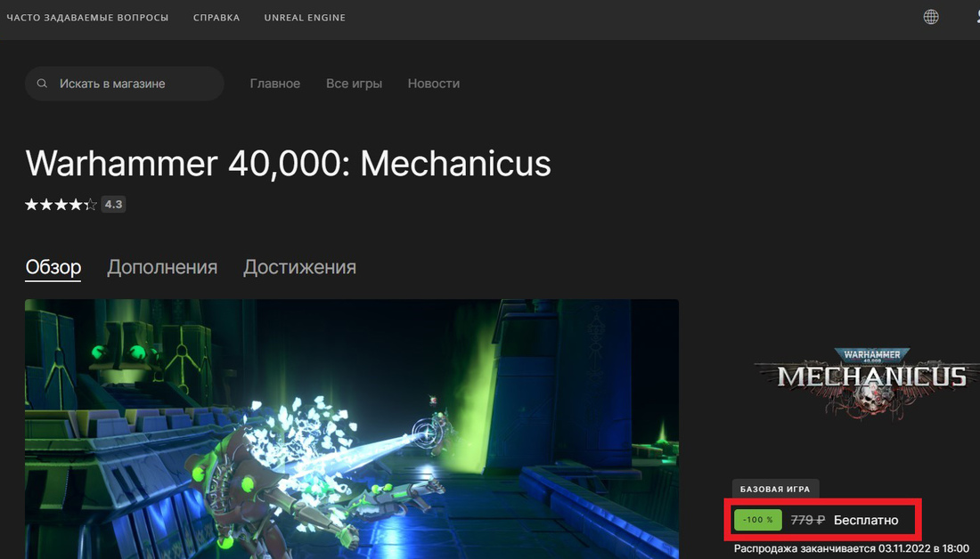Click the green -100 % discount badge
The height and width of the screenshot is (559, 980).
757,520
